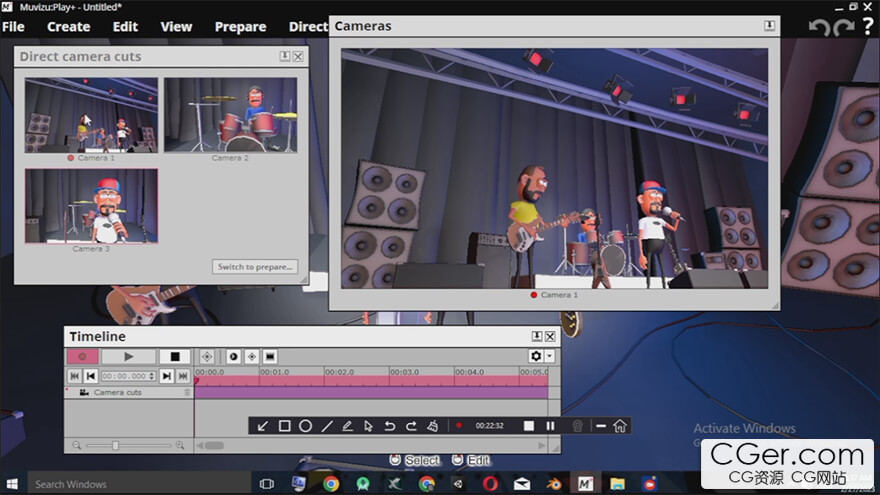The width and height of the screenshot is (880, 495).
Task: Minimize the recorder toolbar
Action: tap(601, 426)
